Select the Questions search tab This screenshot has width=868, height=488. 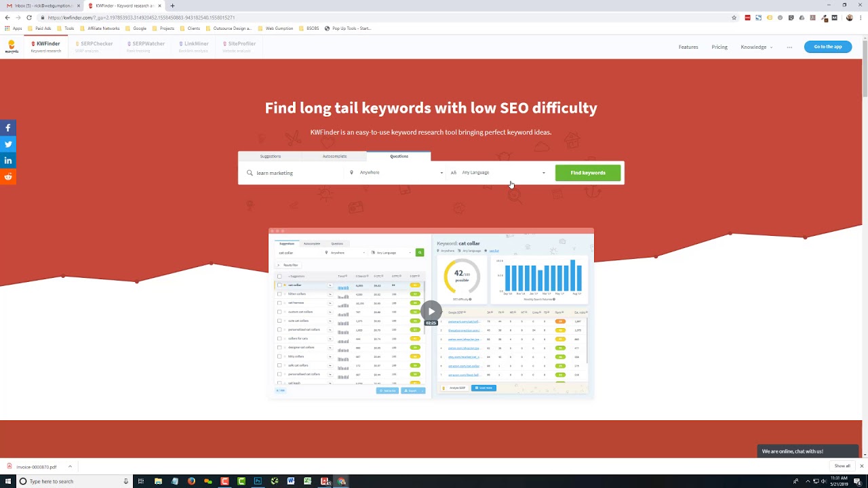(x=399, y=157)
